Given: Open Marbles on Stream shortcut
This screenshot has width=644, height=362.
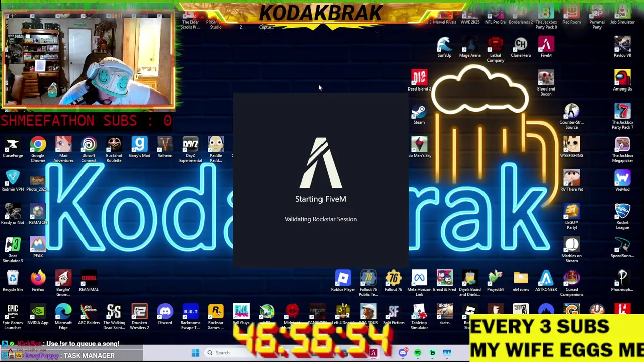Looking at the screenshot, I should [x=572, y=250].
